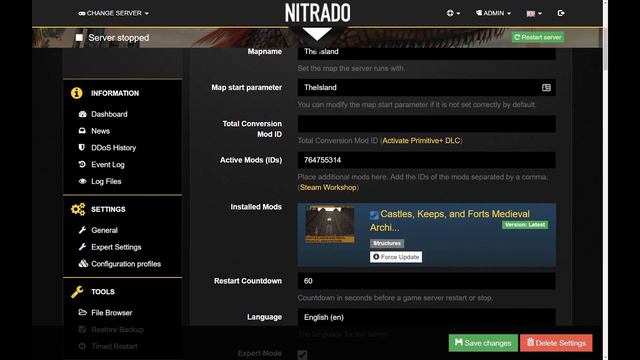Click the Restart server button
640x360 pixels.
click(x=538, y=37)
